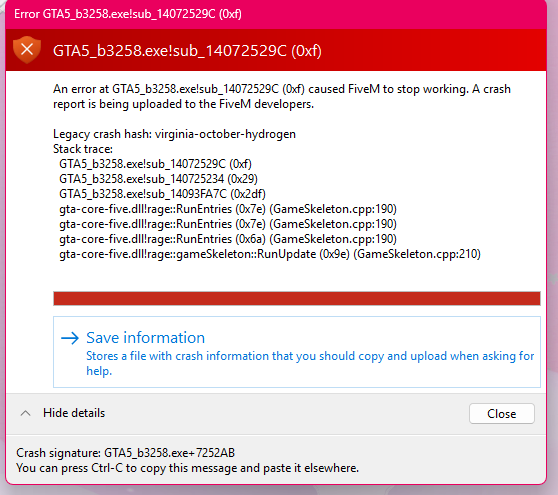Select RunEntries (0x6a) stack line
The image size is (558, 495).
click(228, 239)
